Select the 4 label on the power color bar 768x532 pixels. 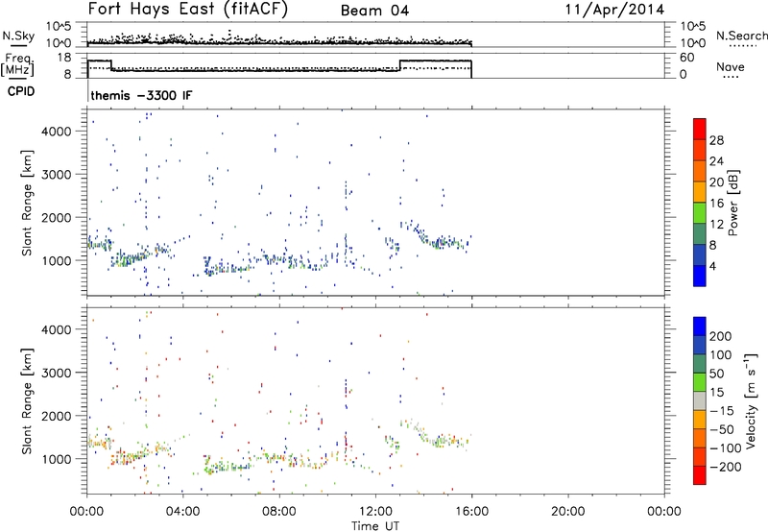pyautogui.click(x=712, y=267)
